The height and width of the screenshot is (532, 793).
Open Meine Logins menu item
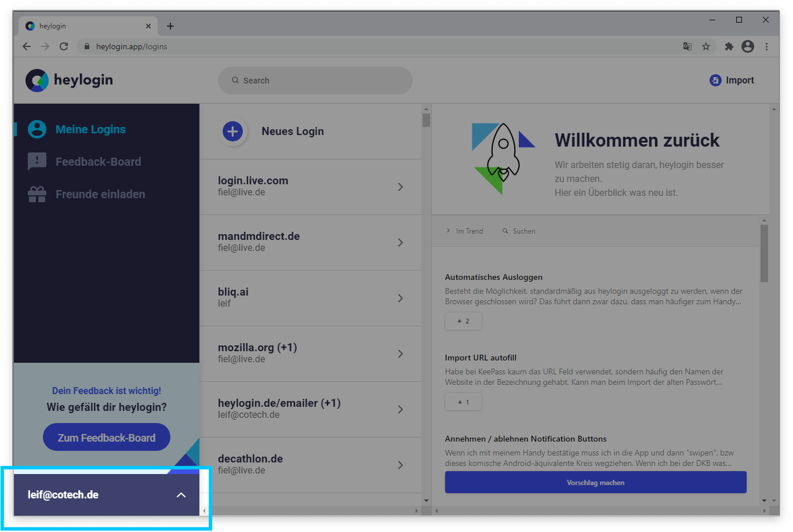pyautogui.click(x=90, y=129)
